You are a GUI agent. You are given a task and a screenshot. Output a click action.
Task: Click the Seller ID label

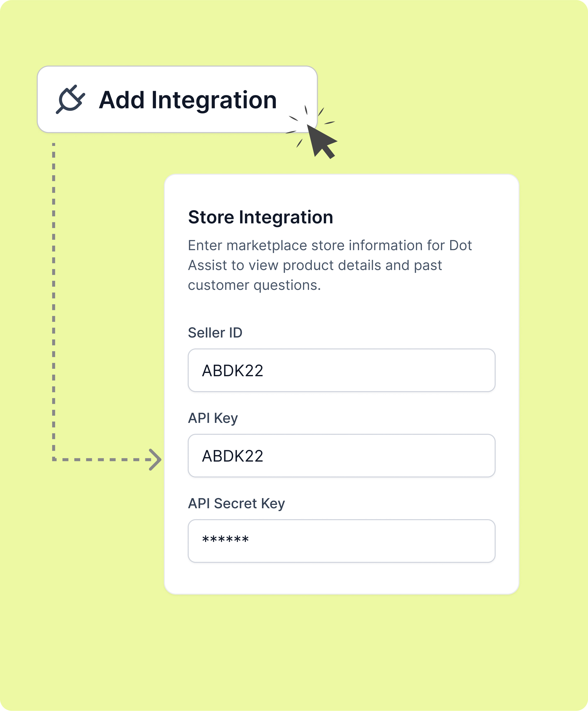click(x=215, y=333)
